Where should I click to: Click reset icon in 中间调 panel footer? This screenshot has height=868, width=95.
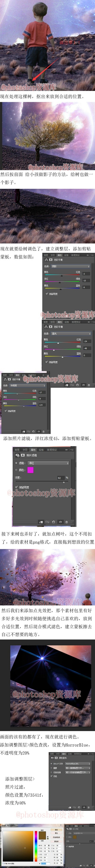[x=33, y=431]
